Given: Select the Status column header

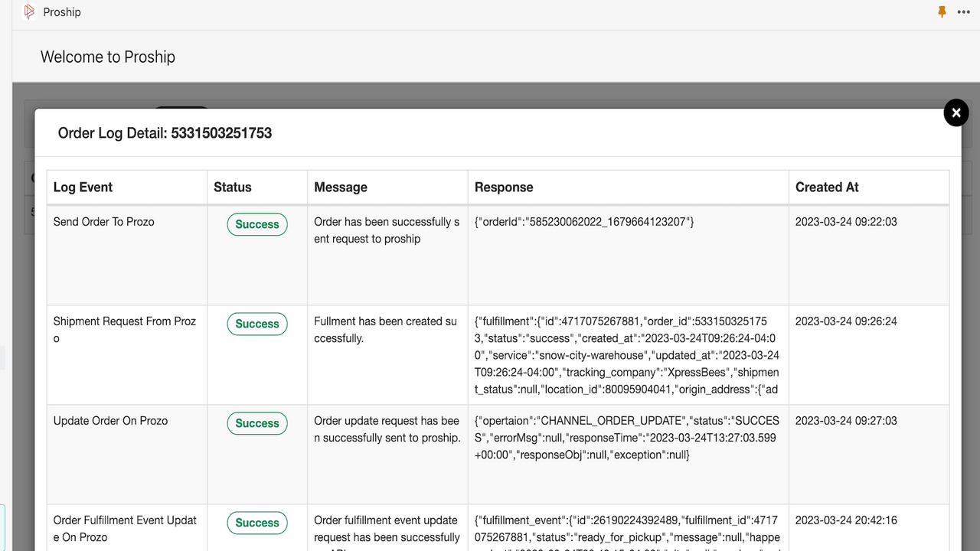Looking at the screenshot, I should click(233, 187).
